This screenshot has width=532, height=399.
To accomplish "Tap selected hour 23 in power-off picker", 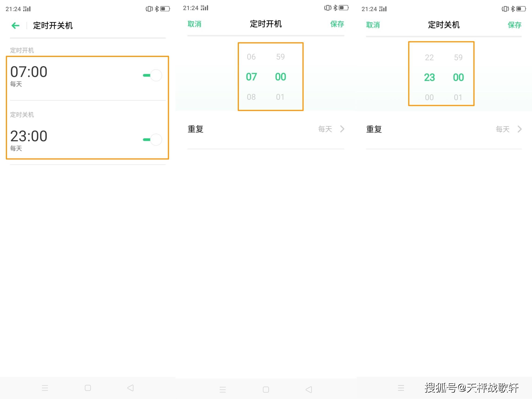I will click(x=429, y=77).
